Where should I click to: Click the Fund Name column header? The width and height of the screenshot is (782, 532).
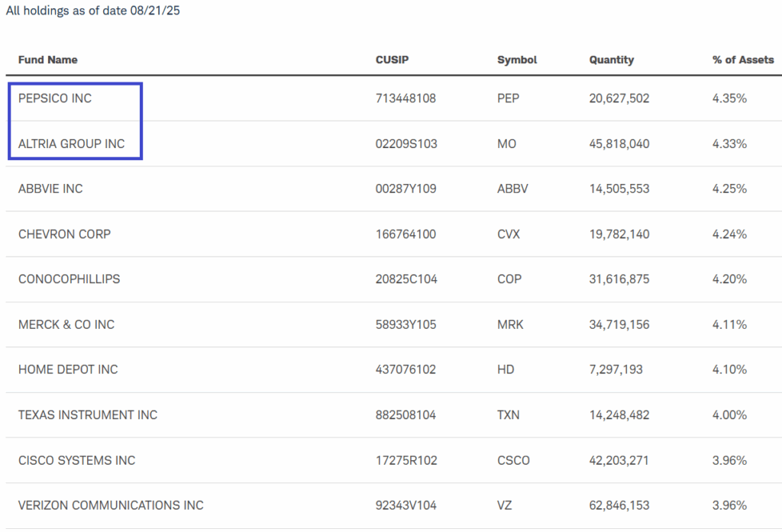pos(48,60)
